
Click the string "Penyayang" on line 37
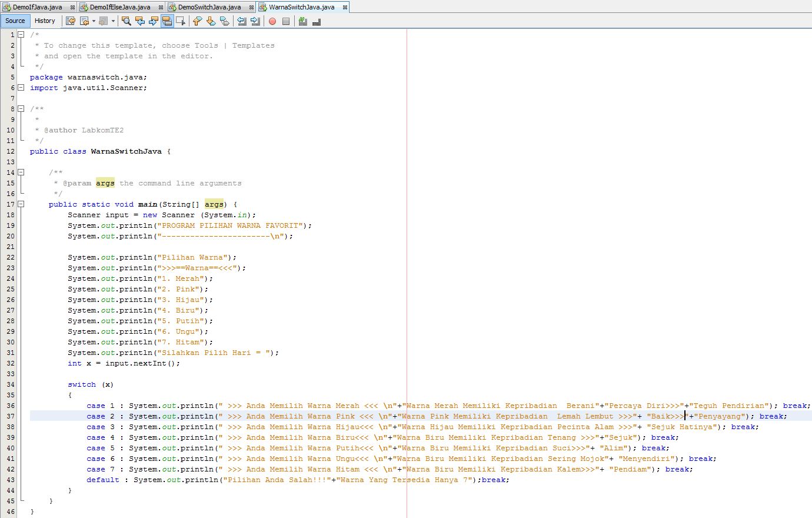[x=720, y=416]
